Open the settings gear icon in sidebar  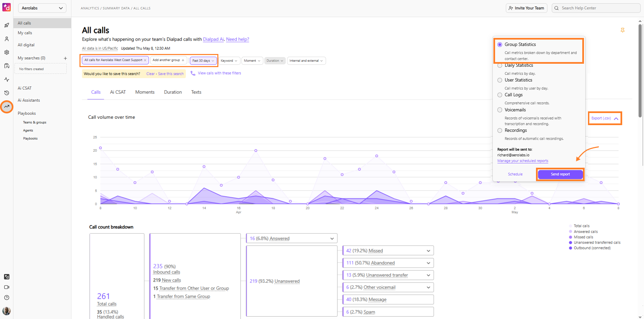(x=7, y=52)
